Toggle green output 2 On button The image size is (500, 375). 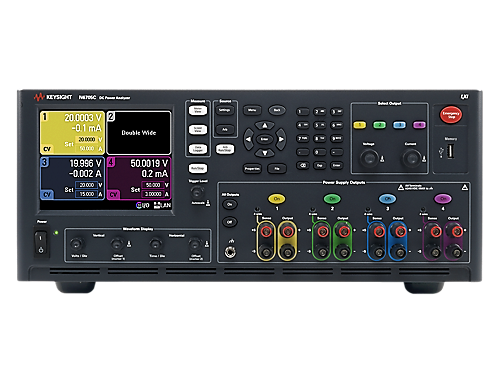tap(332, 199)
